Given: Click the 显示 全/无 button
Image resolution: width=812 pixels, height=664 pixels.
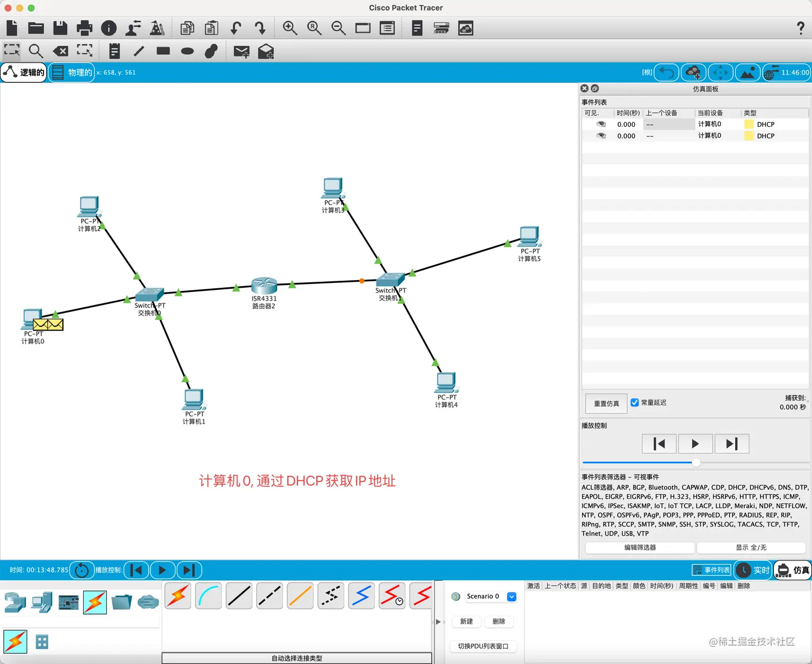Looking at the screenshot, I should click(x=751, y=548).
